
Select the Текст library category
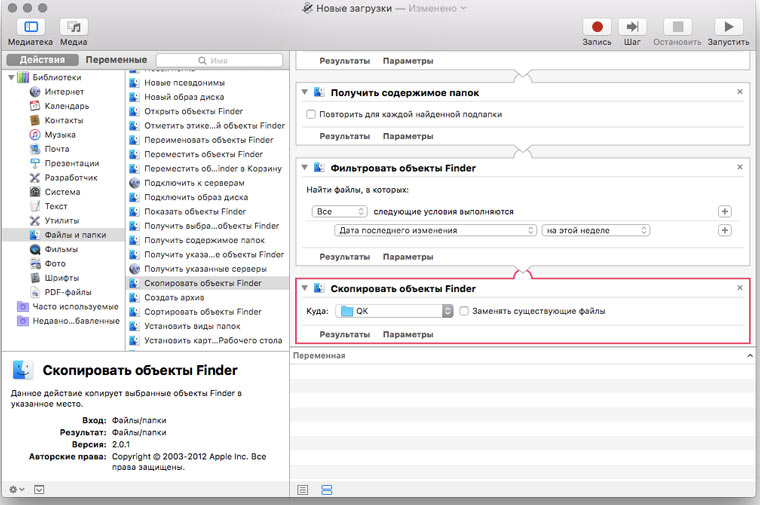pyautogui.click(x=56, y=206)
